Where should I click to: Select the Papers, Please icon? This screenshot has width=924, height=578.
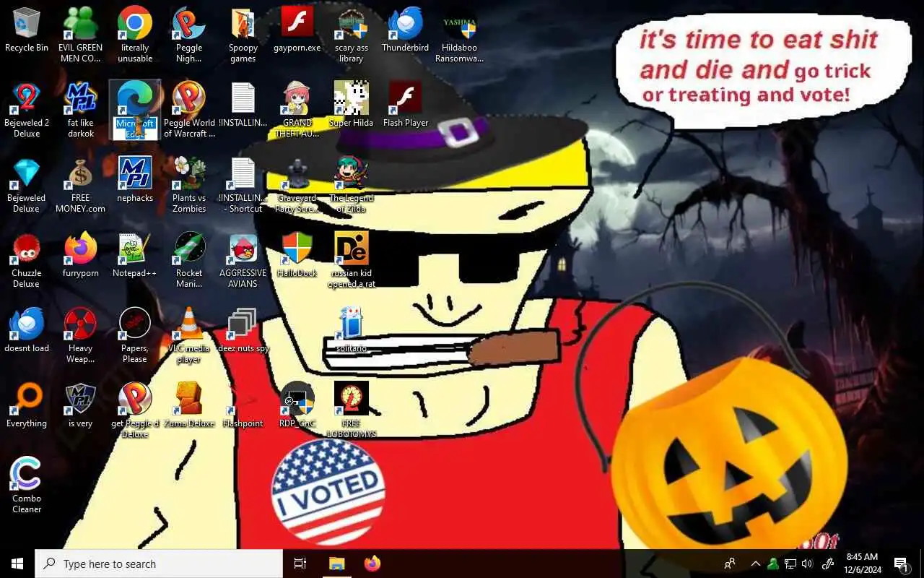[135, 335]
